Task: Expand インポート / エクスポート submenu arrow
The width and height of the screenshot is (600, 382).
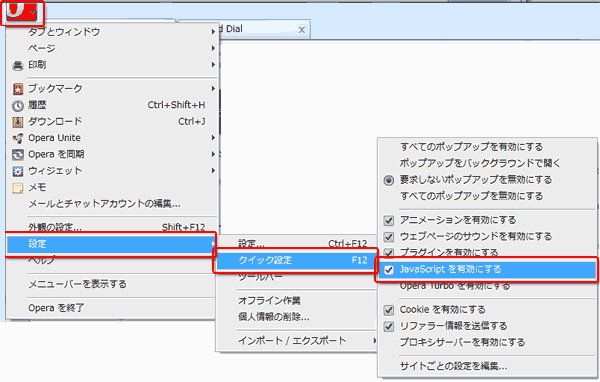Action: [x=374, y=341]
